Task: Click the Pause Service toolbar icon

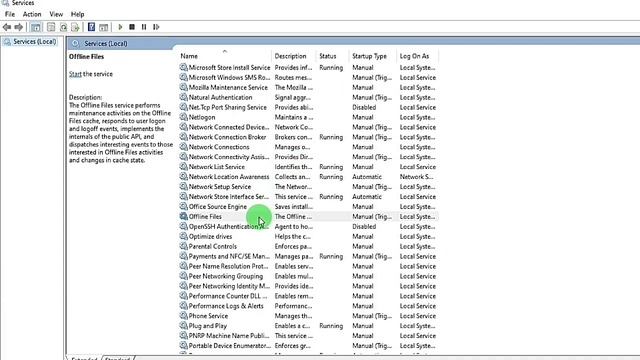Action: [144, 27]
